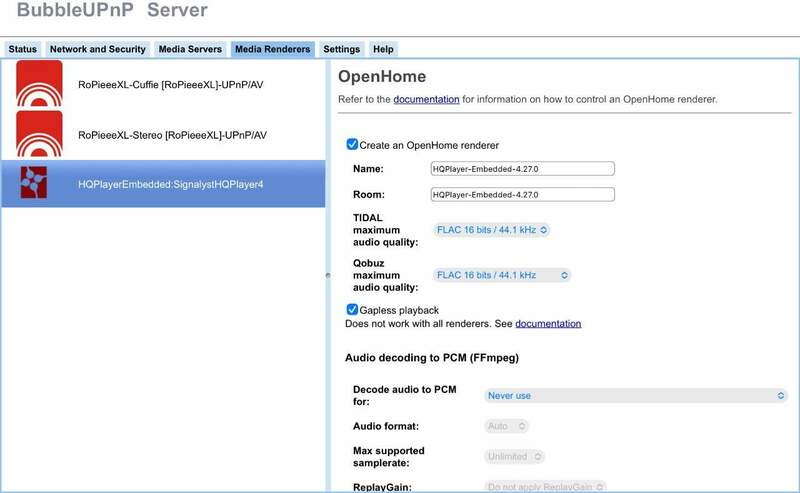Click the RoPieeeXL-Stereo renderer icon
The image size is (800, 493).
coord(39,134)
